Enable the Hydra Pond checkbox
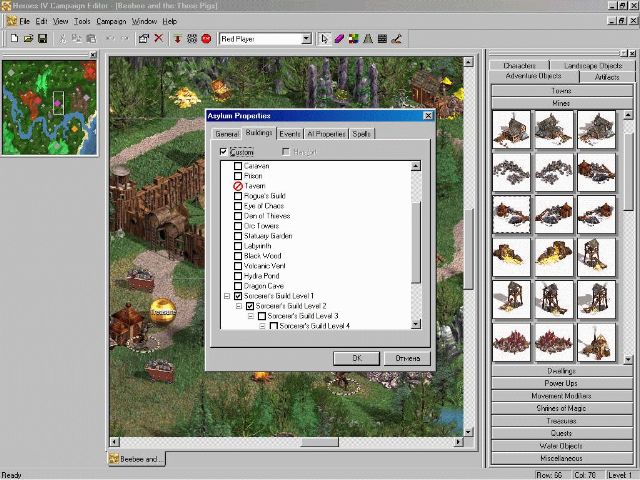Image resolution: width=640 pixels, height=480 pixels. 238,276
